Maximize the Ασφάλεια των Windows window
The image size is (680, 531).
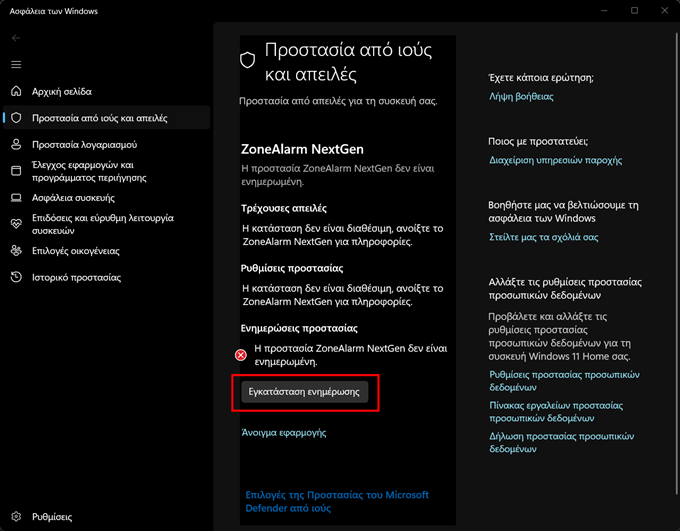(634, 10)
